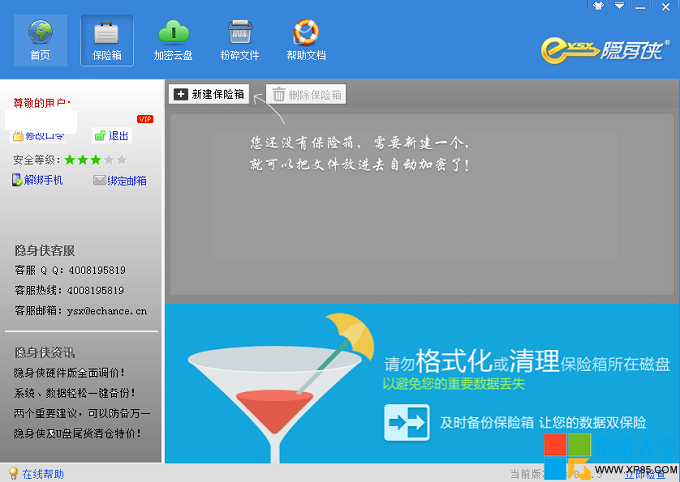This screenshot has width=680, height=482.
Task: Open the 首页 home tab
Action: (x=41, y=40)
